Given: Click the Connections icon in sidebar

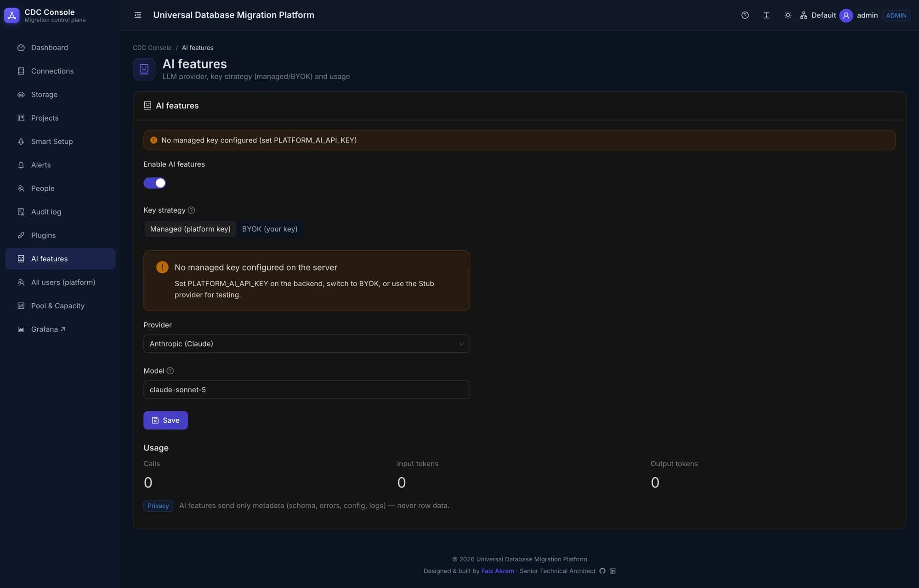Looking at the screenshot, I should pyautogui.click(x=21, y=71).
